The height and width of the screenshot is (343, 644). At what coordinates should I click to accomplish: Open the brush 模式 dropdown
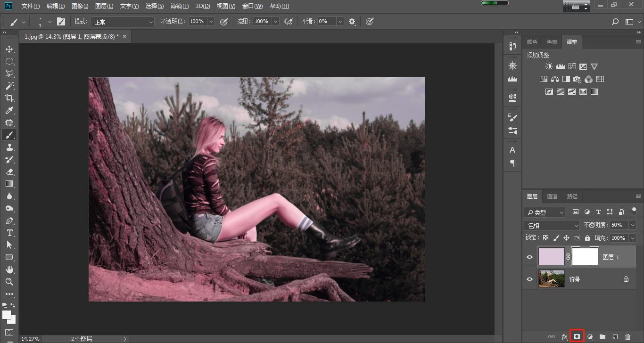pyautogui.click(x=123, y=22)
